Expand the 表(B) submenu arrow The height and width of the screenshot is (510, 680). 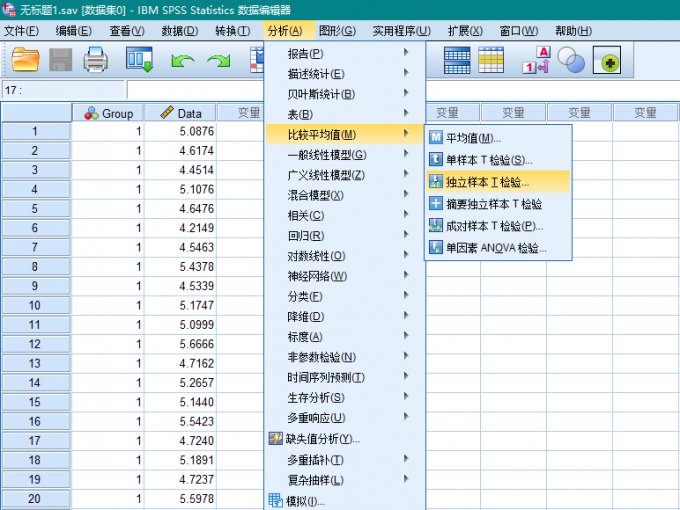tap(406, 113)
